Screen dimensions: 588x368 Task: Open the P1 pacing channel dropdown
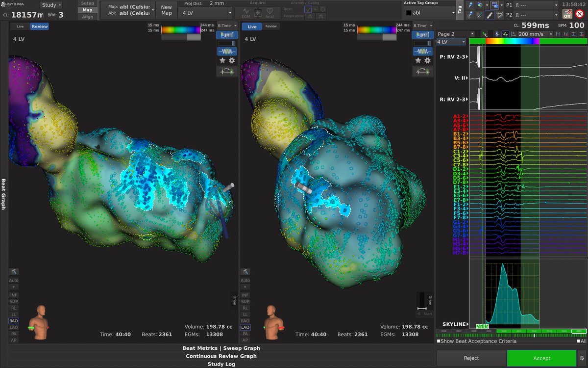tap(537, 4)
